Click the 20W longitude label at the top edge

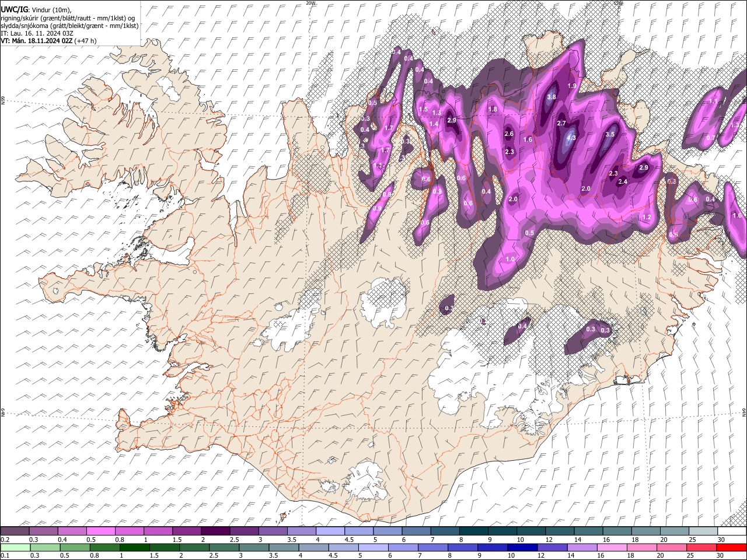310,3
